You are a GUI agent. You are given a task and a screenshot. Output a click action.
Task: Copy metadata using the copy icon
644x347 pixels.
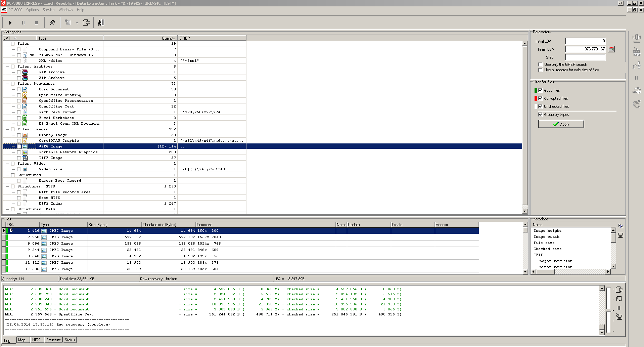[x=620, y=226]
